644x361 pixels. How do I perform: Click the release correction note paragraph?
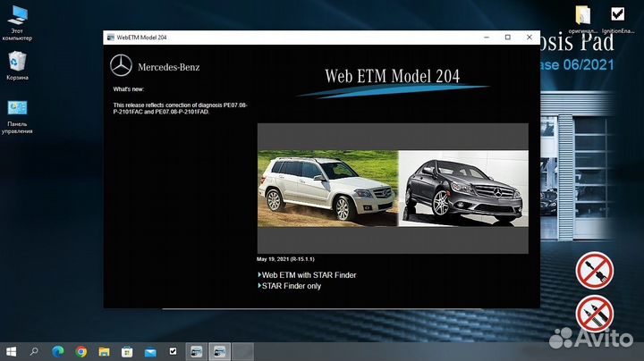[180, 108]
